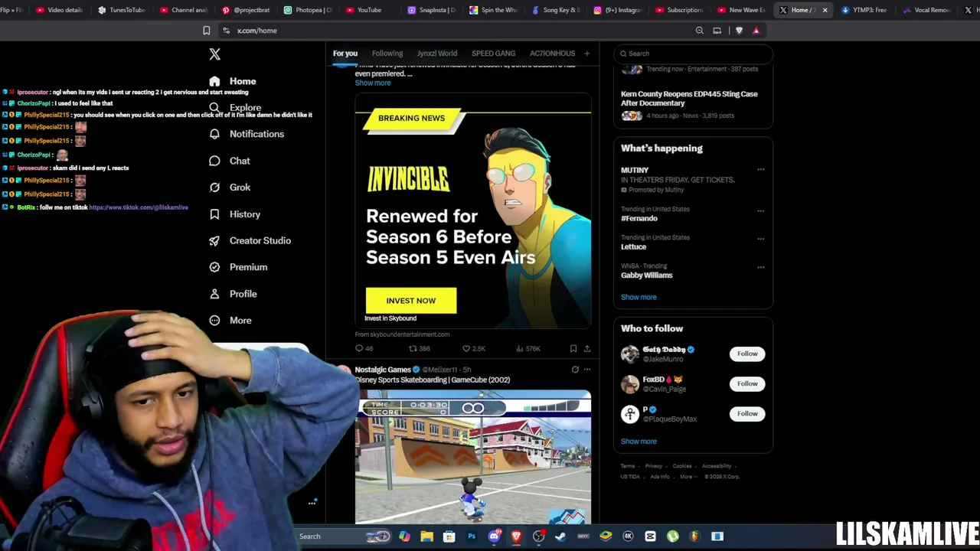The width and height of the screenshot is (980, 551).
Task: Click the INVEST NOW button
Action: click(x=411, y=301)
